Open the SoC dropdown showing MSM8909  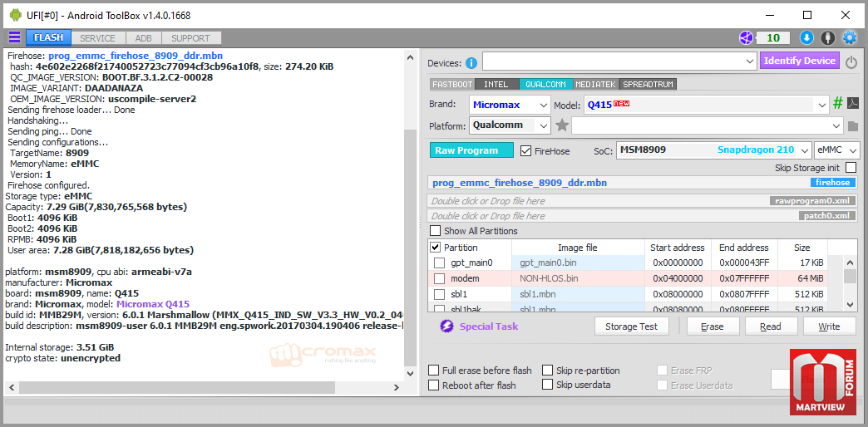point(804,150)
